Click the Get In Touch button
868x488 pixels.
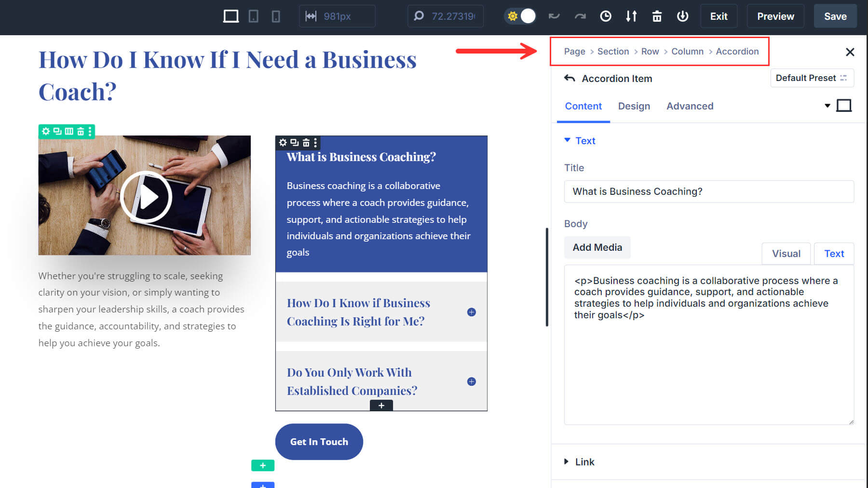(x=319, y=441)
